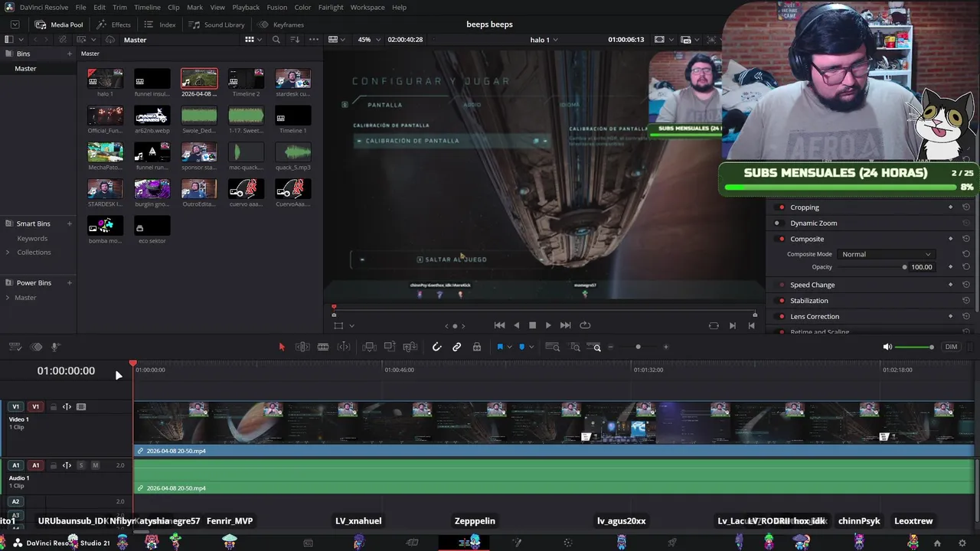
Task: Open the Playback menu
Action: coord(246,7)
